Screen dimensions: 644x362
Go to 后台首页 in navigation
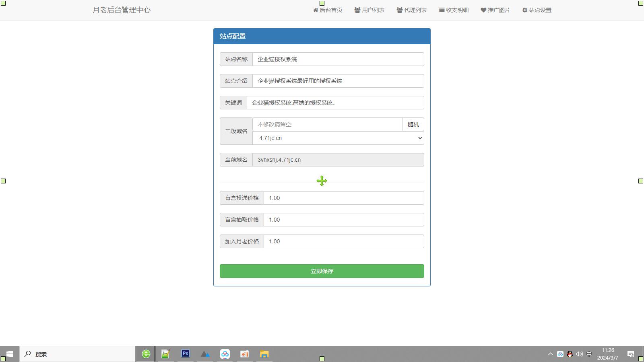click(x=328, y=10)
